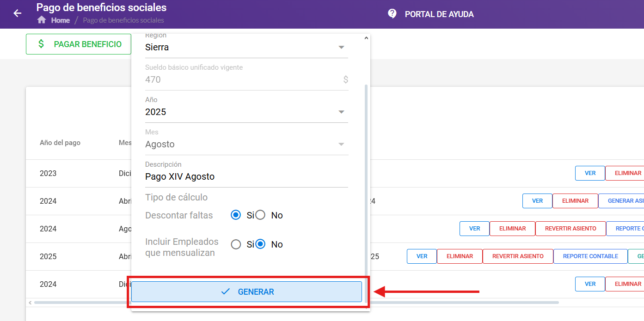Click the Home house icon in breadcrumb
This screenshot has width=644, height=321.
coord(42,20)
